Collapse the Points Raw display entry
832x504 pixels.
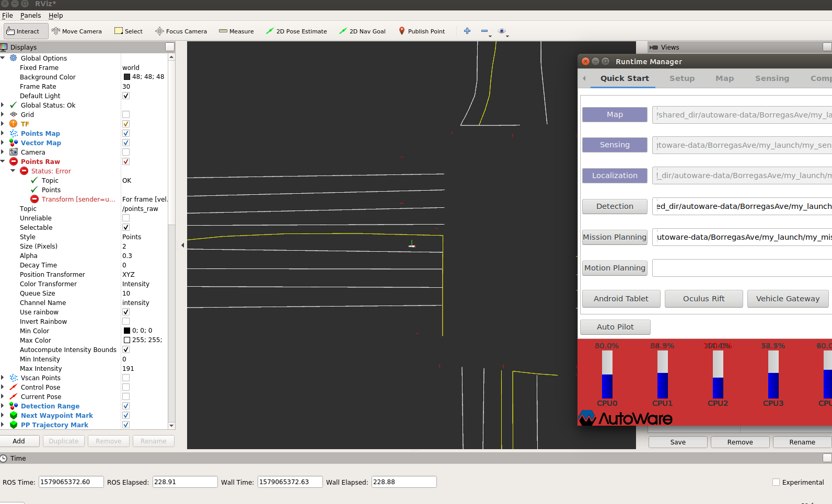3,161
